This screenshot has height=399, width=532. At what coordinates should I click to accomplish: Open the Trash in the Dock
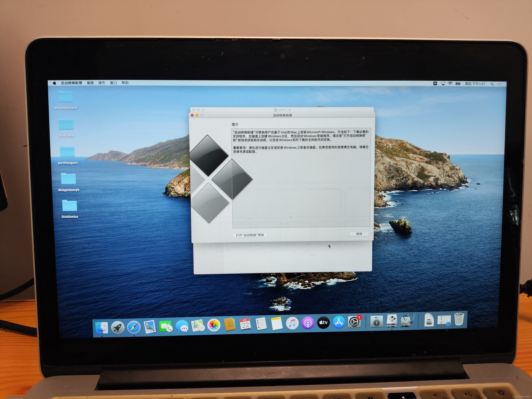[x=459, y=319]
